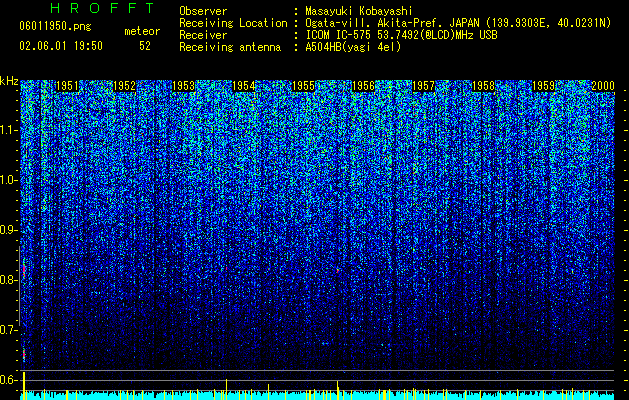Click the 1959 time marker

point(543,86)
